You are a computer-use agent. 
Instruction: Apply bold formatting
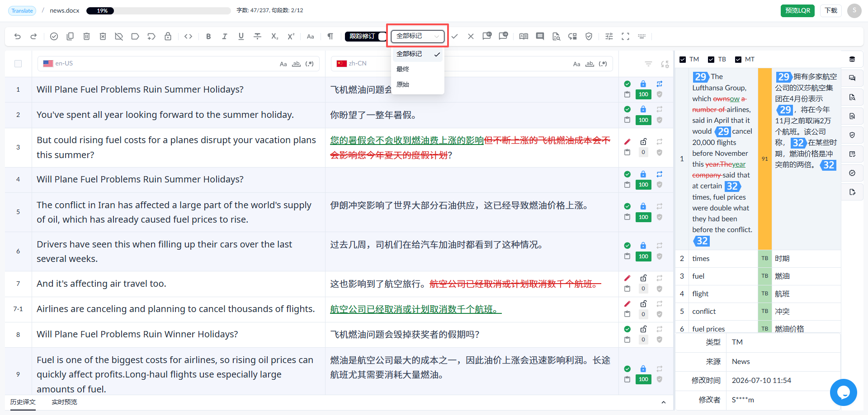[x=208, y=37]
